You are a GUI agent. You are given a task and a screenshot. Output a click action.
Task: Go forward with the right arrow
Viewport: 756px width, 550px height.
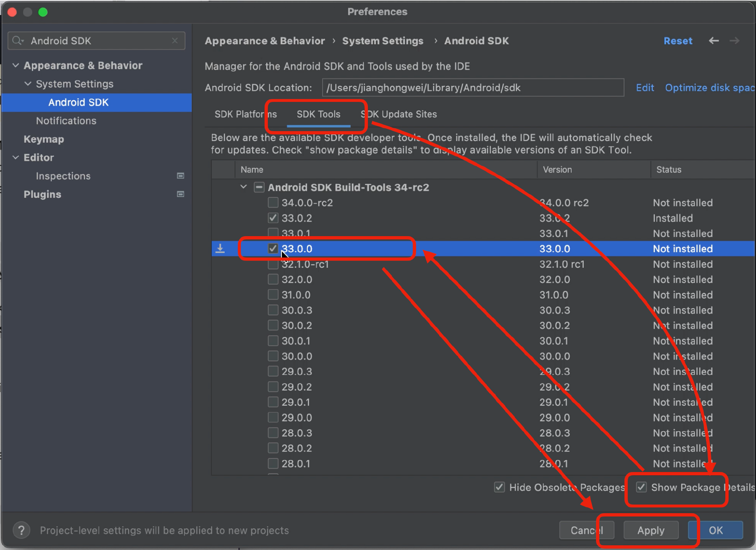(734, 41)
